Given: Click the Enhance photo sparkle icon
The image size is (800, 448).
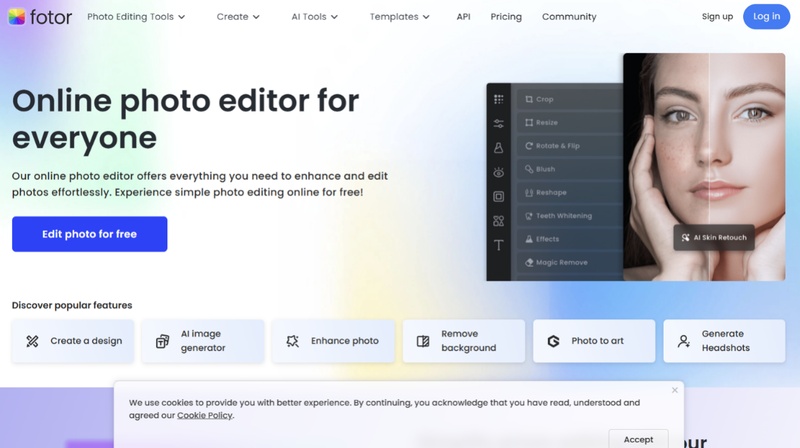Looking at the screenshot, I should coord(292,341).
